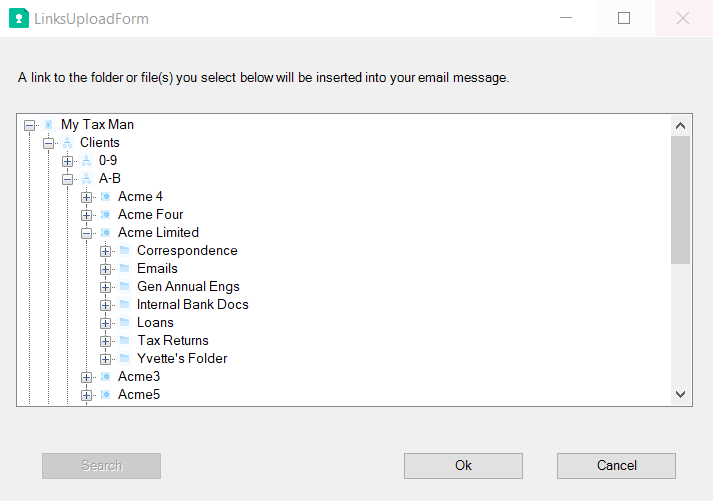Click the LinksUploadForm app icon in title bar
Screen dimensions: 713x501
tap(18, 19)
